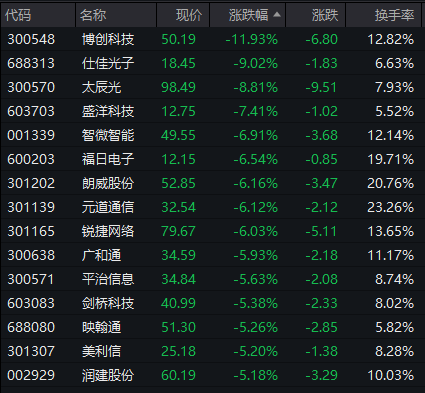Click the -6.80 change value
425x393 pixels.
click(322, 39)
